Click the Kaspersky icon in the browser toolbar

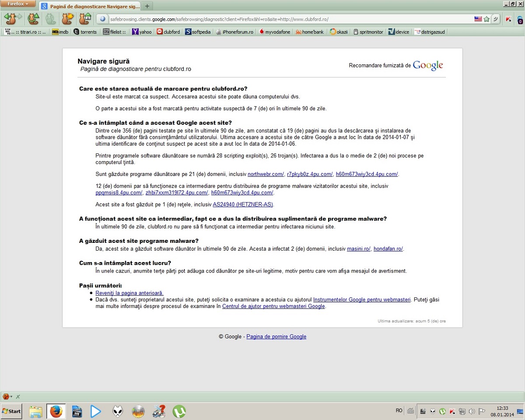click(508, 19)
